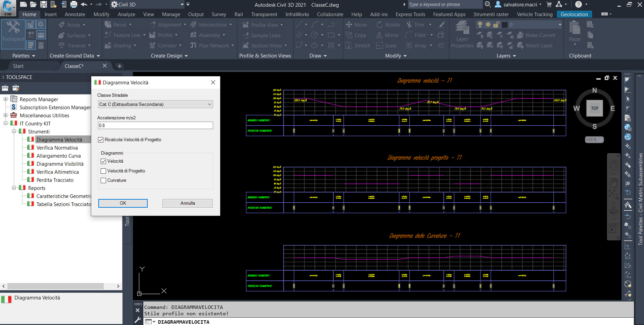
Task: Click the search magnifier icon
Action: coord(488,4)
